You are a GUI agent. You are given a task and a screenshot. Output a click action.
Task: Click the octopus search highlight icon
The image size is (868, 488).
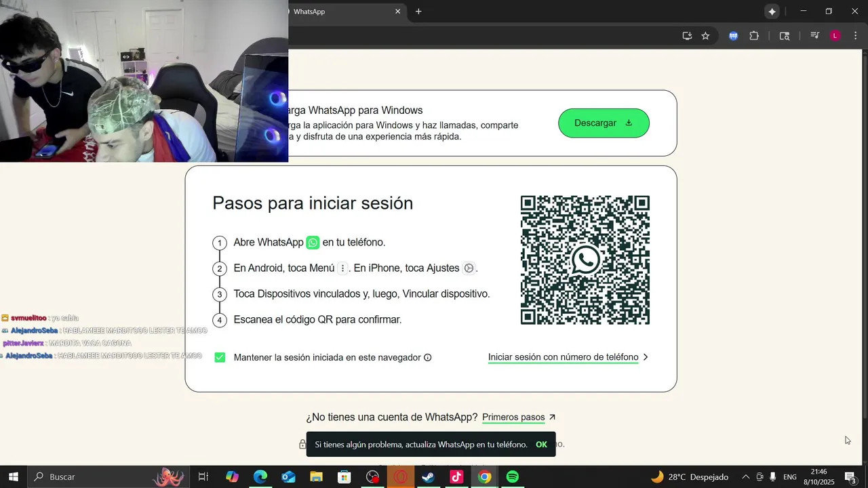point(169,477)
